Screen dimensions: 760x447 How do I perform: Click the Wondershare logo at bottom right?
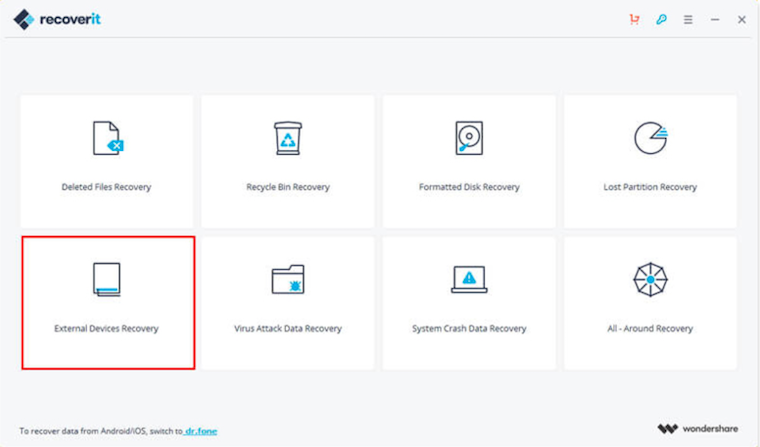point(701,429)
